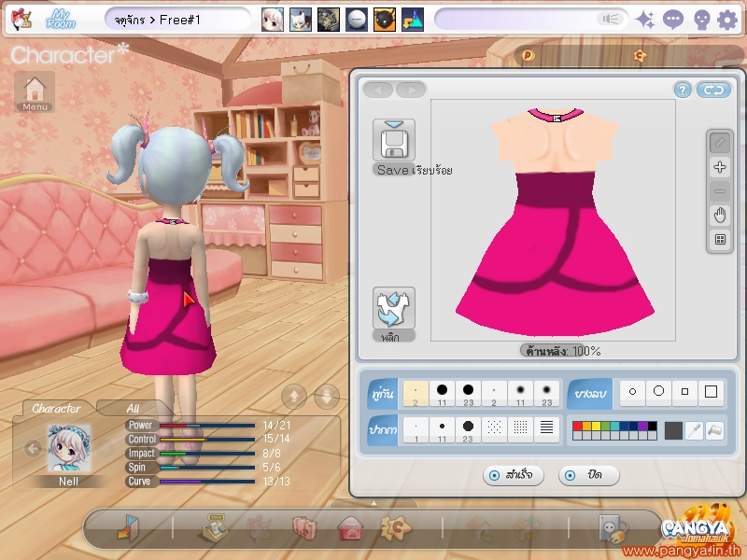Select the large square eraser
The image size is (747, 560).
pyautogui.click(x=712, y=392)
